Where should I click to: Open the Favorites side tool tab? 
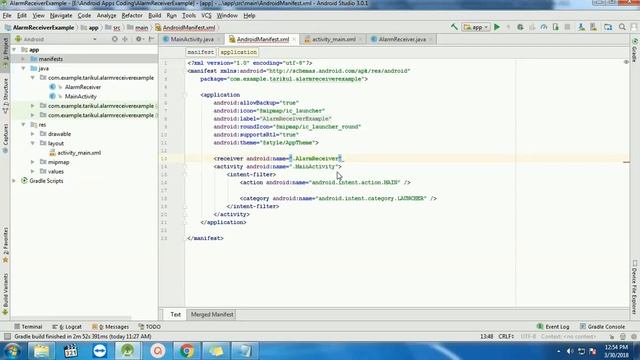5,245
